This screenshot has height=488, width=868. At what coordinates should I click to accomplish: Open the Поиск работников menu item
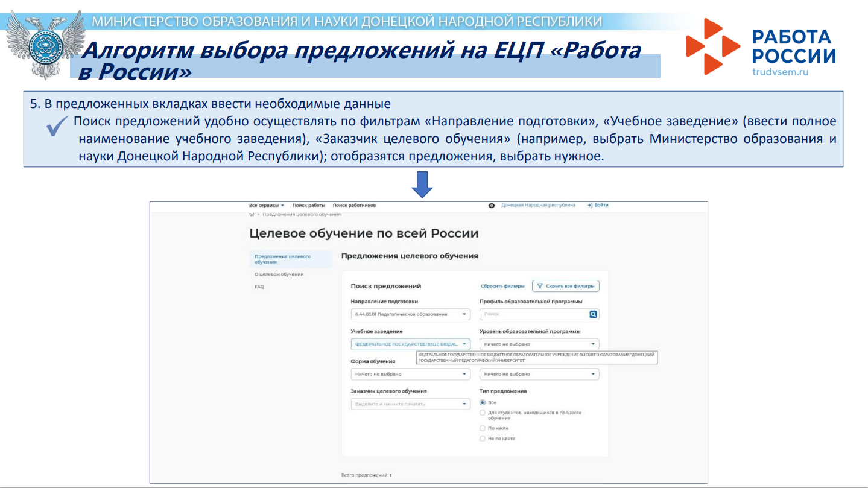(354, 205)
